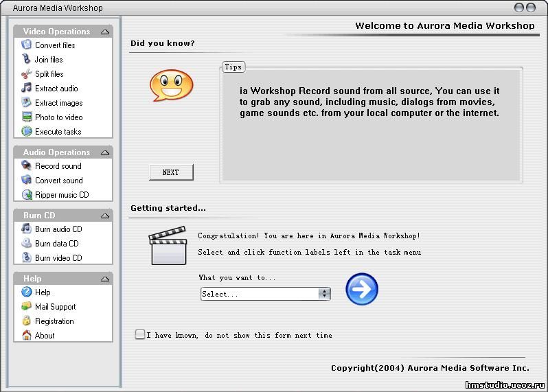Click the left round title bar button
The height and width of the screenshot is (392, 548).
point(519,8)
